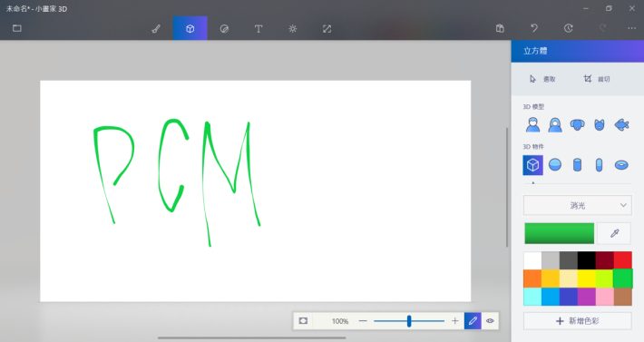Open the history clock icon

569,28
